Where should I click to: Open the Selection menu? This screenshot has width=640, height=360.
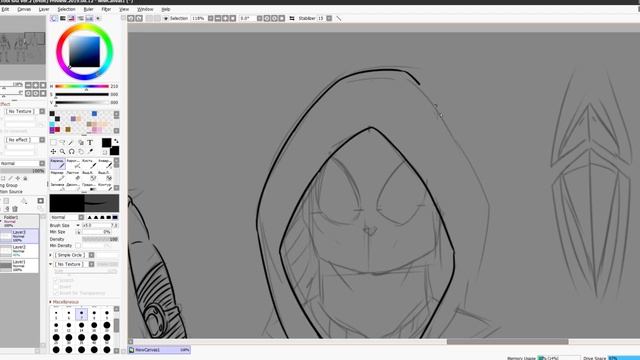tap(66, 9)
